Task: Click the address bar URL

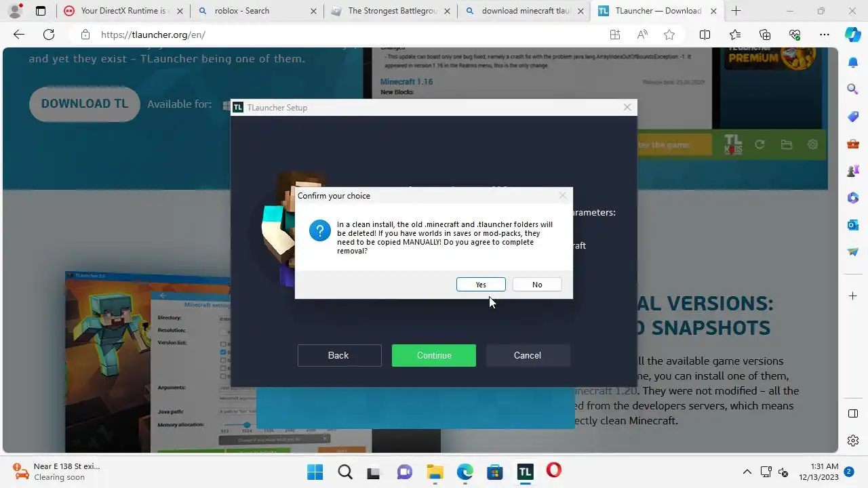Action: [153, 35]
